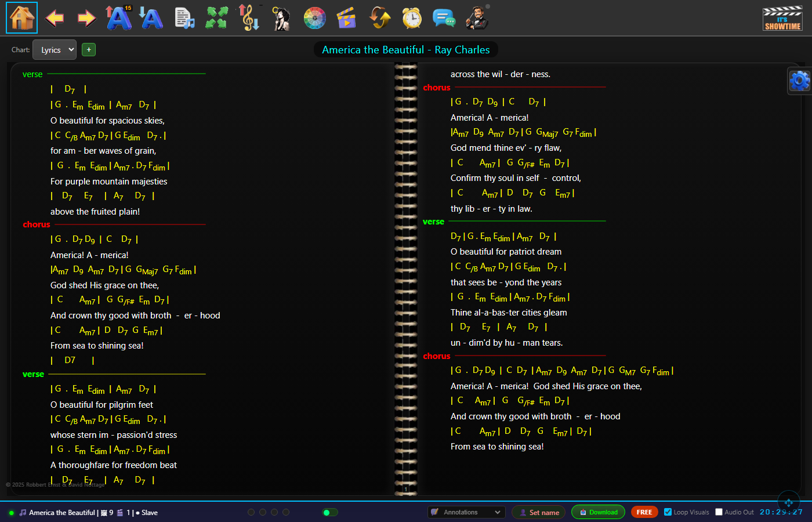
Task: Click the lyric "for am - ber waves of grain,"
Action: 103,151
